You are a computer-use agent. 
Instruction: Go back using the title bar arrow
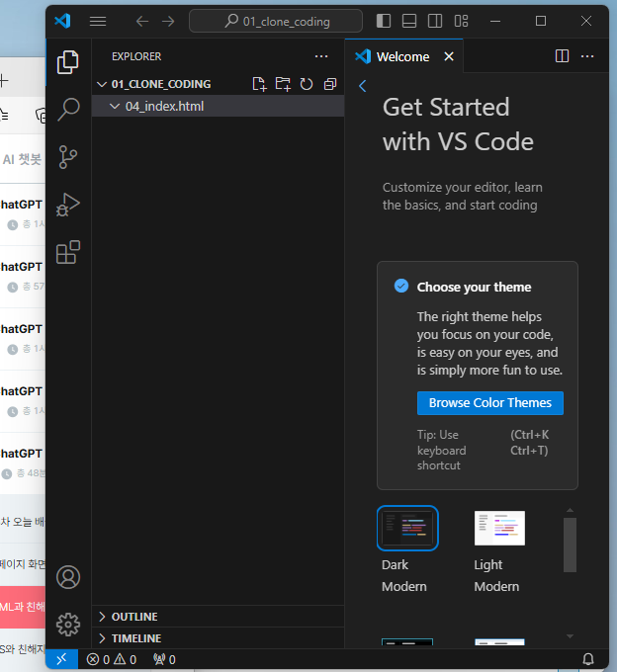point(142,21)
